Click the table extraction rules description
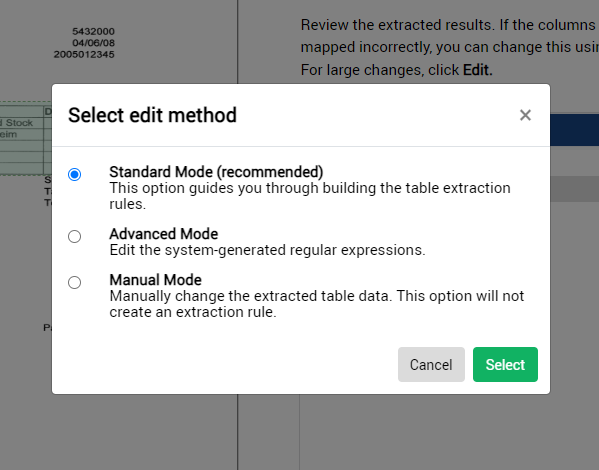Viewport: 599px width, 470px height. pos(310,196)
